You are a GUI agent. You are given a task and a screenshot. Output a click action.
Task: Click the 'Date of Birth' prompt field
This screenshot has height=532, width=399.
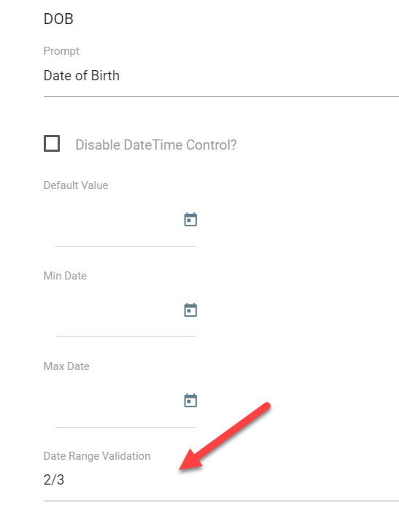point(221,76)
